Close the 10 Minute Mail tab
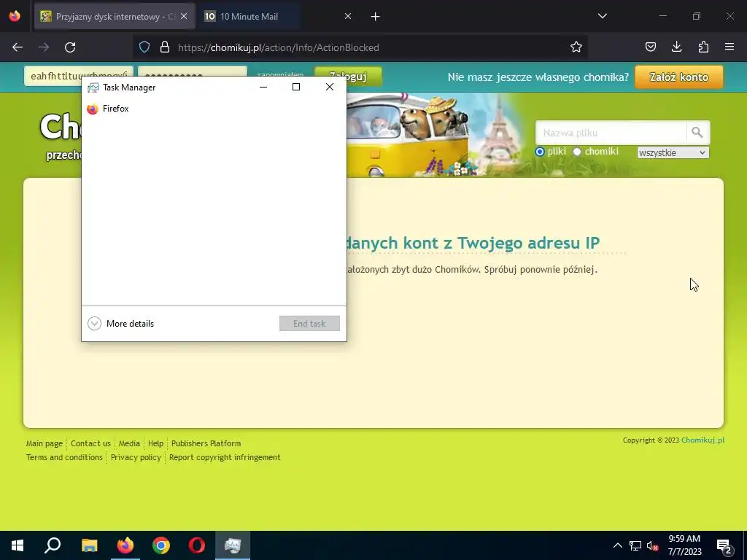 348,16
